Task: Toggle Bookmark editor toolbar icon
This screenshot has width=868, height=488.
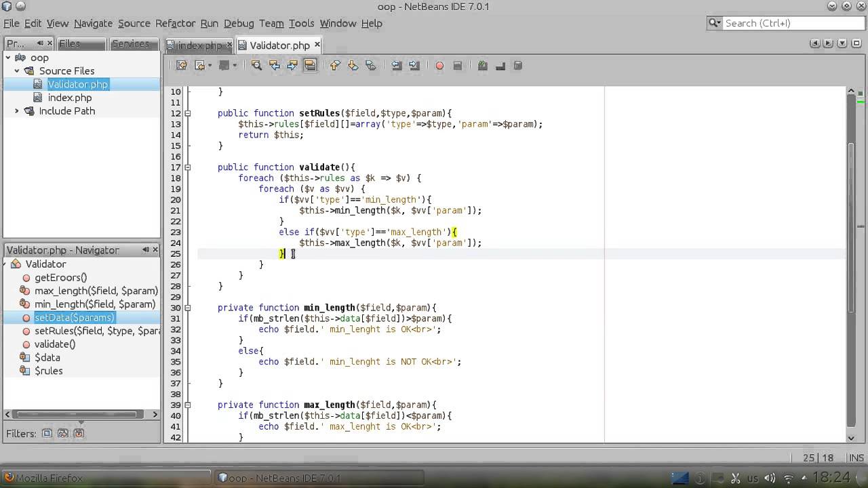Action: 370,66
